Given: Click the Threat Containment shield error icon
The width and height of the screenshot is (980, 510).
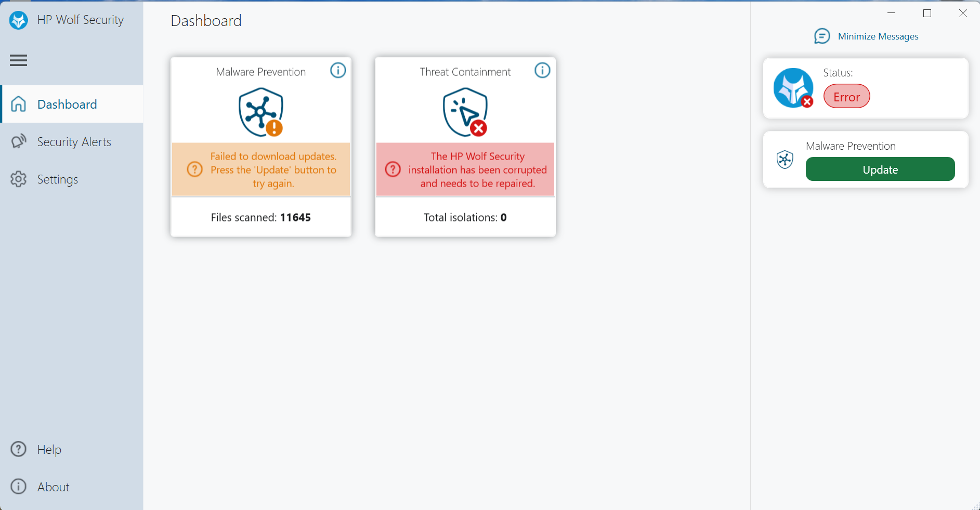Looking at the screenshot, I should tap(465, 112).
